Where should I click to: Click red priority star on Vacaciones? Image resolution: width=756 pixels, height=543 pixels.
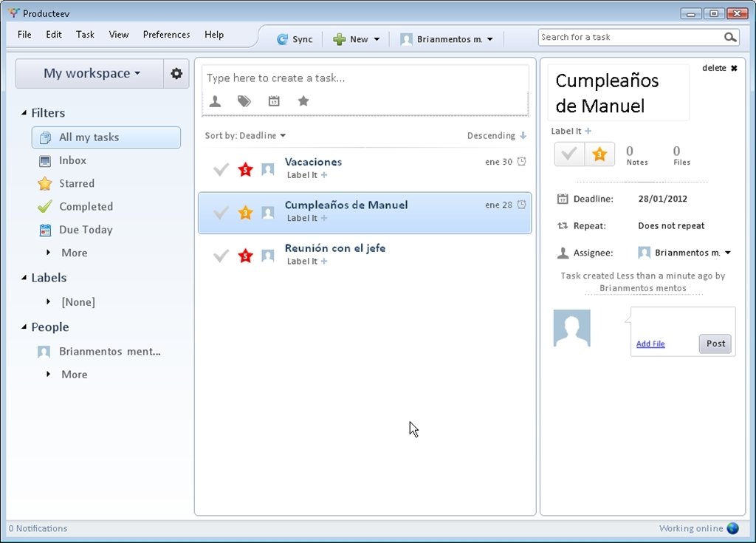click(x=245, y=169)
